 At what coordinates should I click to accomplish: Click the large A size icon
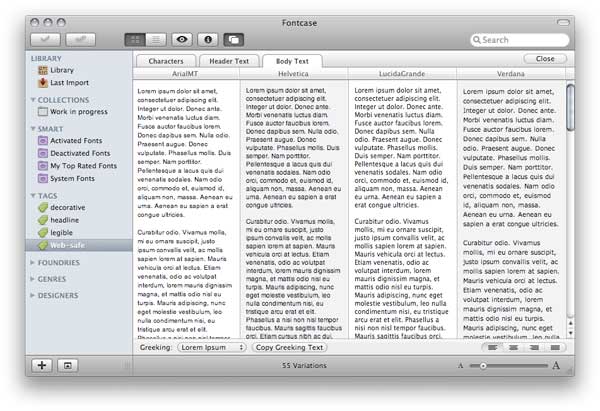pos(556,365)
